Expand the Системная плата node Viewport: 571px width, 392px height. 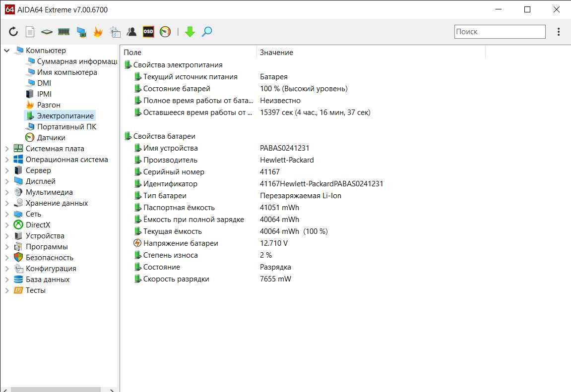point(7,149)
